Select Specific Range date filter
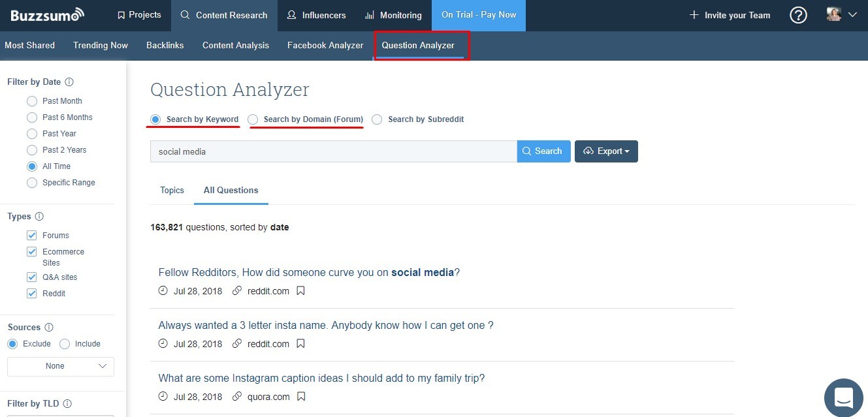Screen dimensions: 868x417 pos(31,183)
